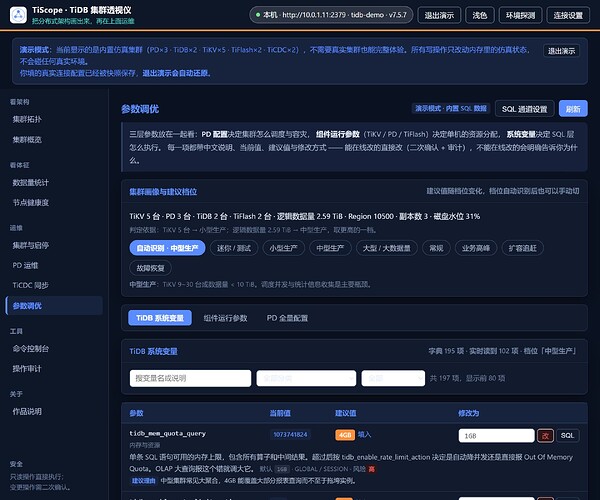Click the 修改为 column header
The height and width of the screenshot is (500, 600).
tap(468, 413)
